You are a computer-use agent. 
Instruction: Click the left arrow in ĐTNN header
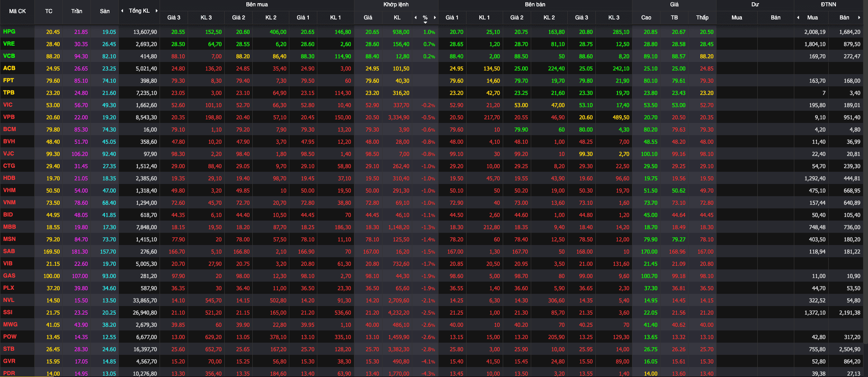click(798, 18)
